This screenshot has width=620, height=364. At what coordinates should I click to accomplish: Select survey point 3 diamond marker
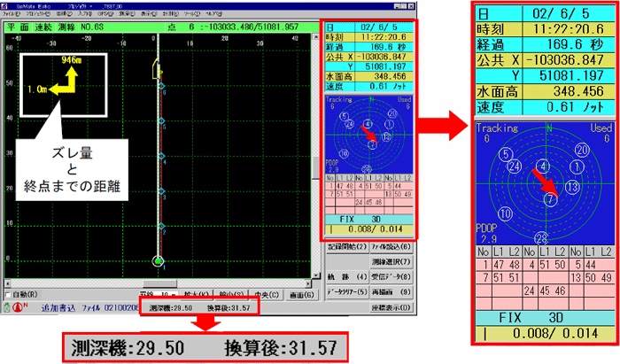point(161,191)
